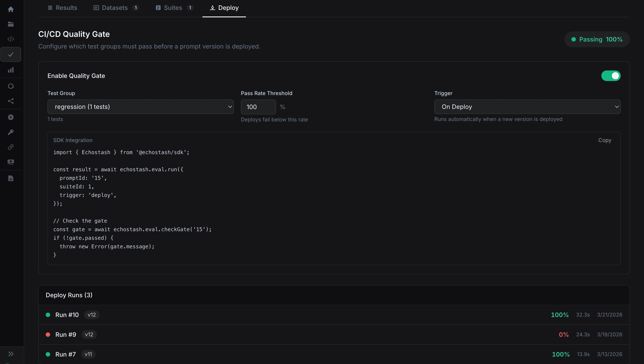
Task: Open the Trigger dropdown showing On Deploy
Action: 527,107
